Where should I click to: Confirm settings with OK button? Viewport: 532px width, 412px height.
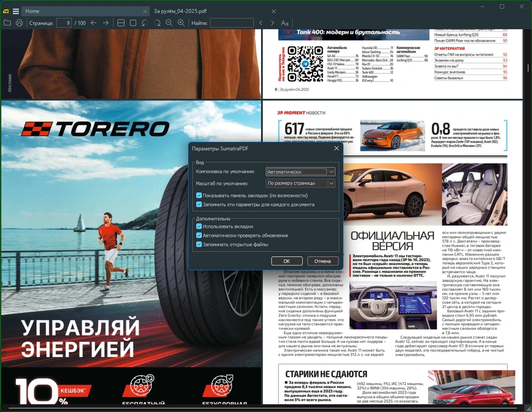(287, 261)
